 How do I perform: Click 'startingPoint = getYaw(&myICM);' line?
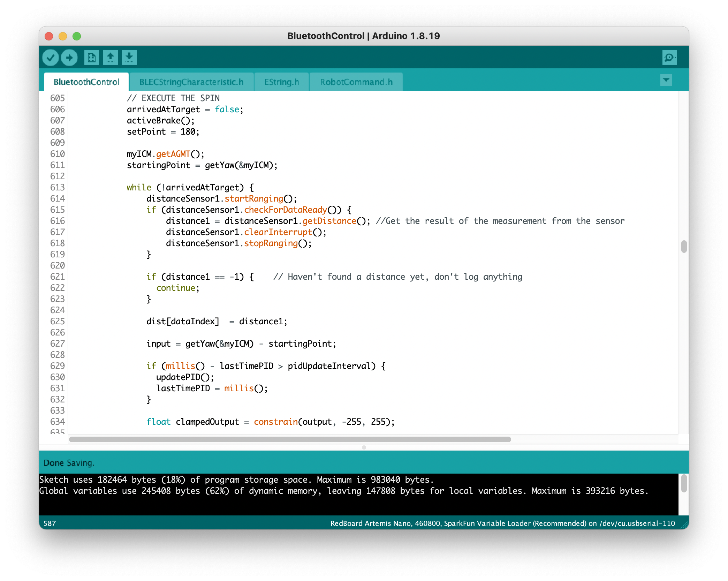click(x=202, y=165)
